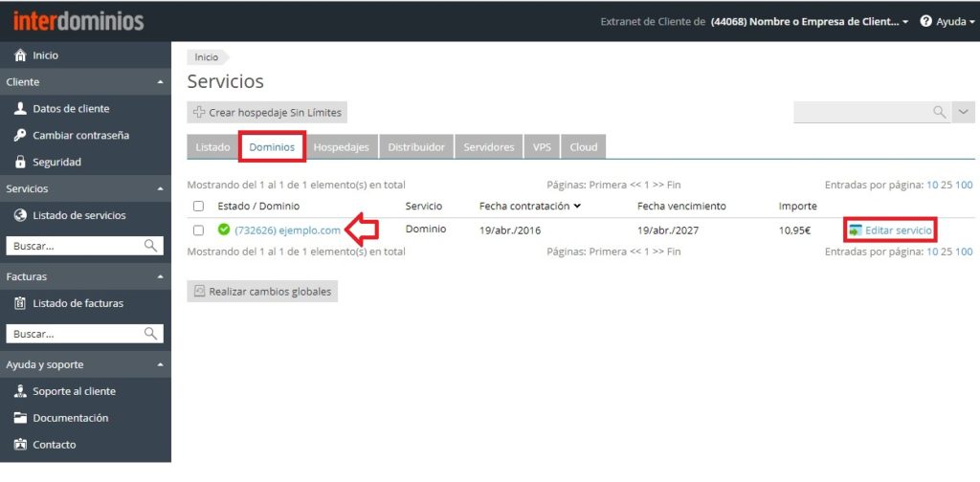Click the Seguridad padlock icon

pyautogui.click(x=20, y=163)
